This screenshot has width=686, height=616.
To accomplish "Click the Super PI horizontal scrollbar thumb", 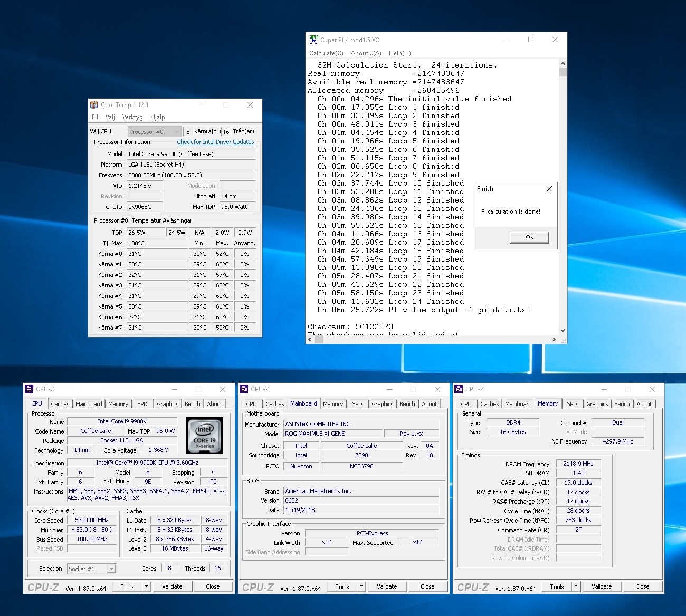I will [319, 339].
